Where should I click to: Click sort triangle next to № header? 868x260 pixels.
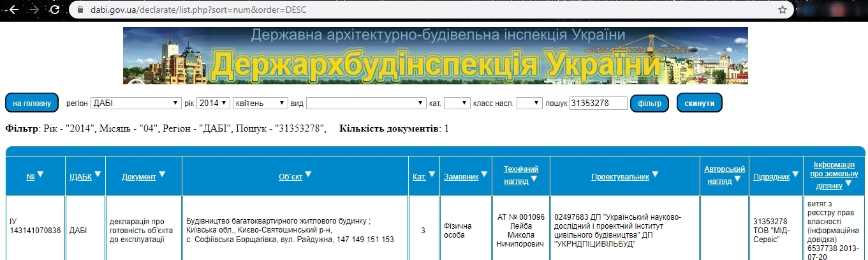click(41, 174)
